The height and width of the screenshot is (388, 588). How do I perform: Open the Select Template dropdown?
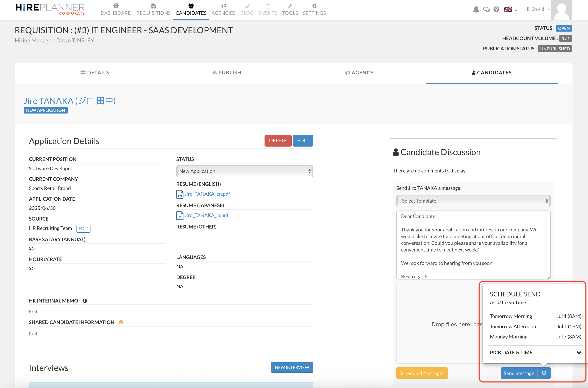tap(473, 201)
